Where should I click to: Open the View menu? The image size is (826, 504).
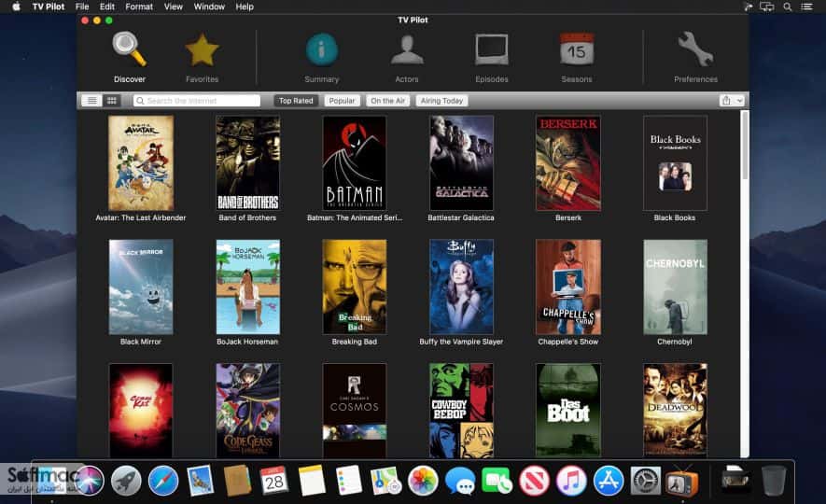[x=173, y=7]
